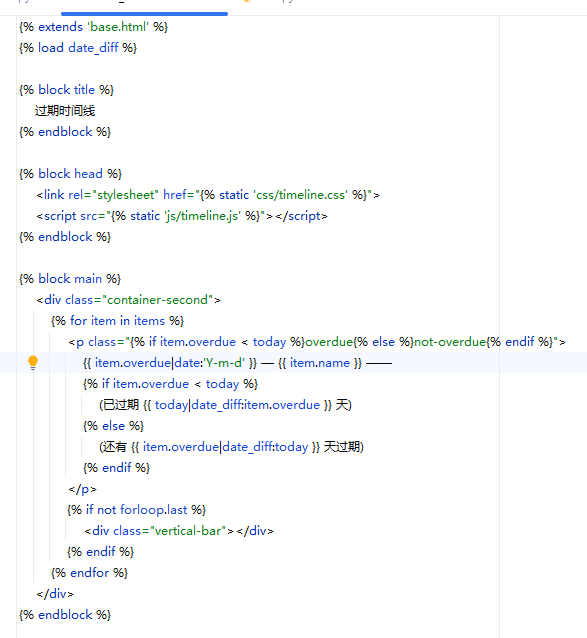The image size is (587, 638).
Task: Click the '{% else %}' standalone line
Action: click(113, 426)
